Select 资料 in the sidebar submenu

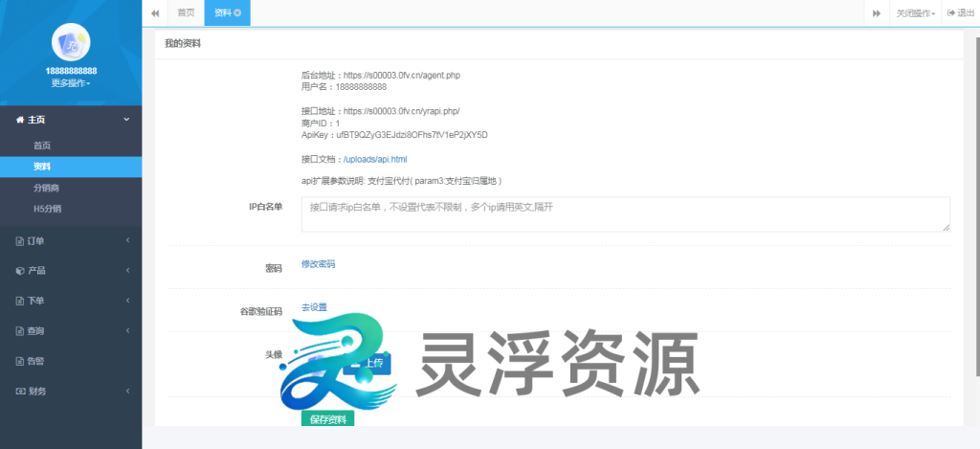coord(71,167)
